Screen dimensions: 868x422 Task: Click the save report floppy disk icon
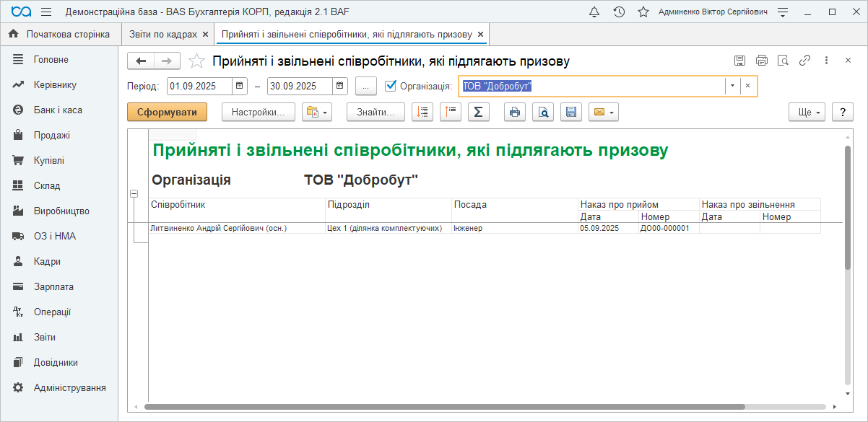coord(570,112)
